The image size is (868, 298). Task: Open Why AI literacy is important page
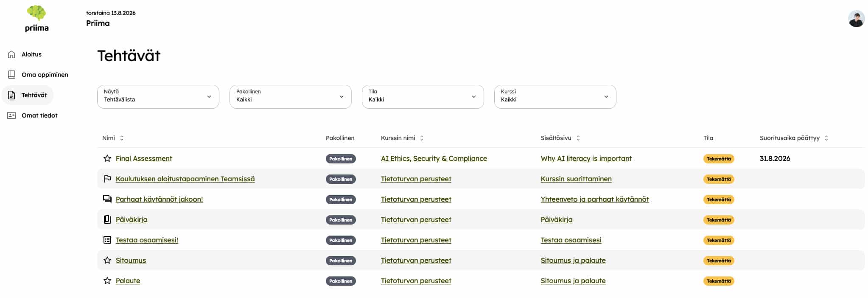click(x=586, y=158)
